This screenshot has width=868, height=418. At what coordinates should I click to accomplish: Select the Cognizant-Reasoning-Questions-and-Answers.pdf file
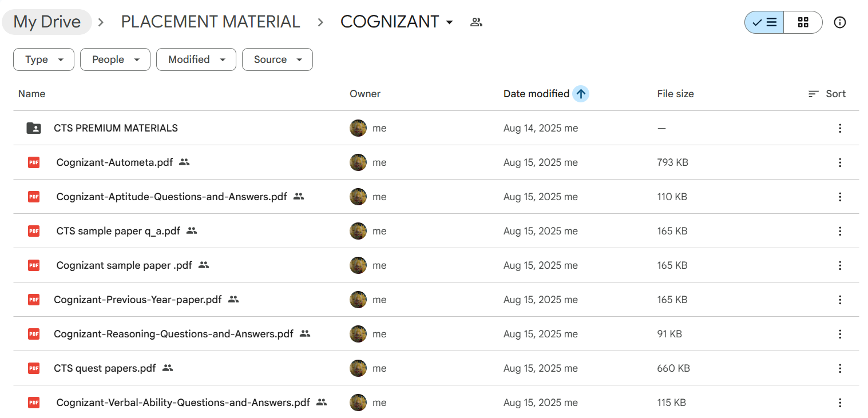tap(173, 334)
